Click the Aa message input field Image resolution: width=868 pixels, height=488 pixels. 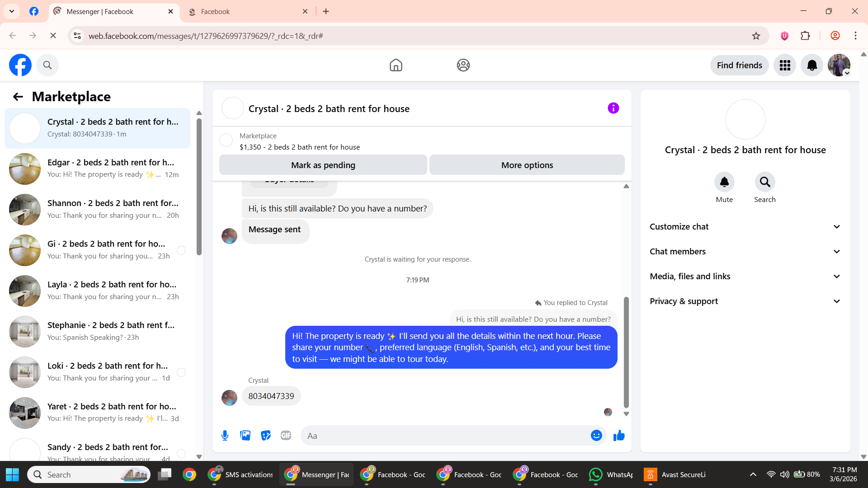click(445, 436)
